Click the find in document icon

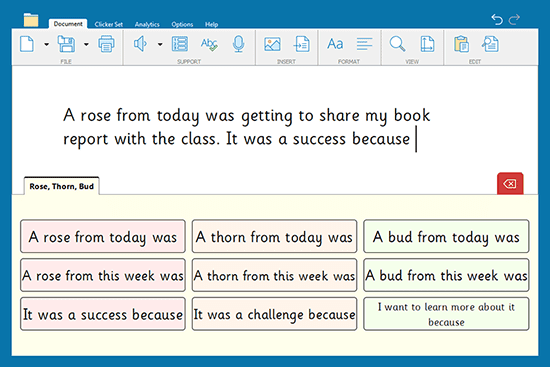[x=490, y=44]
